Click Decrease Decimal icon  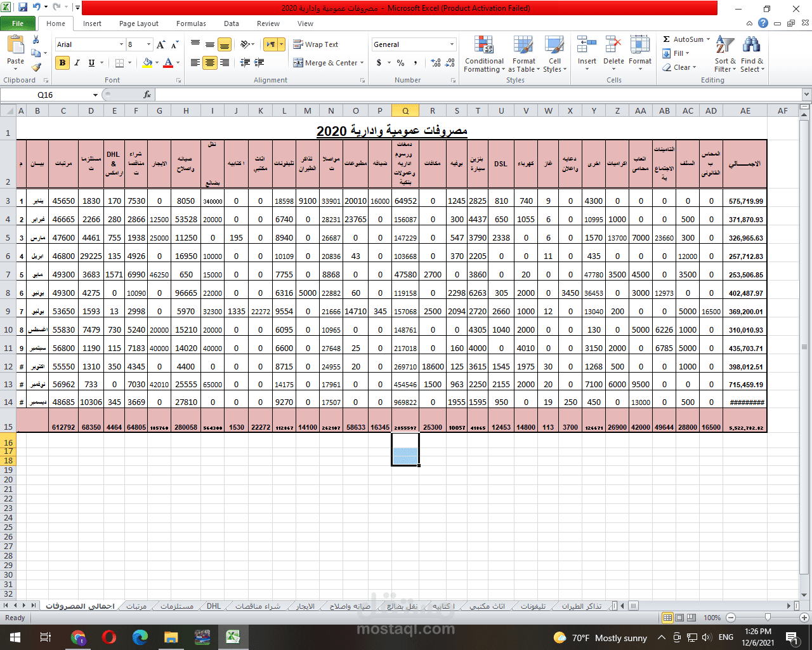pos(450,63)
